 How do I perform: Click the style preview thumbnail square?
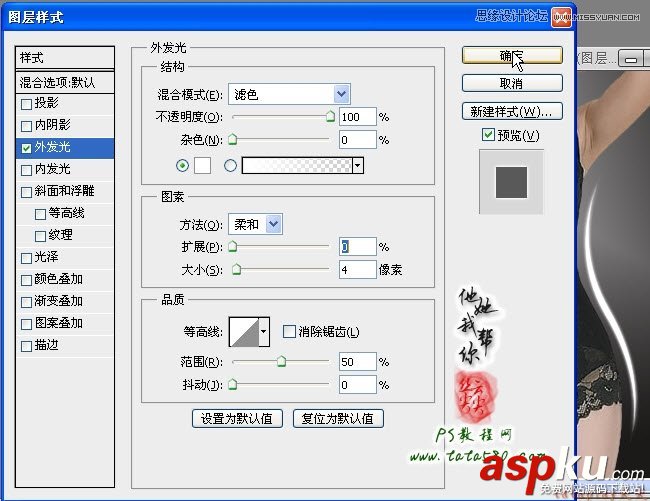(x=511, y=182)
